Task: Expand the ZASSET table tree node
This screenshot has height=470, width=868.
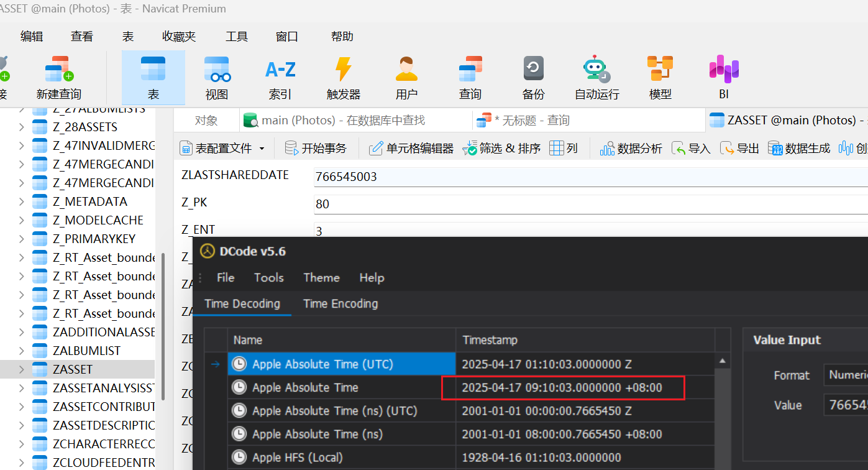Action: click(x=22, y=369)
